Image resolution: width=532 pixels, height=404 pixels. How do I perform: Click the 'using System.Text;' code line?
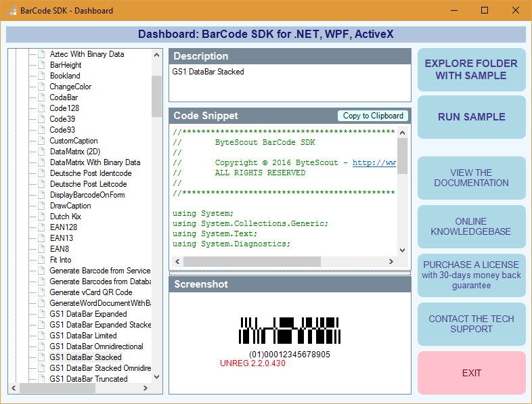point(215,233)
